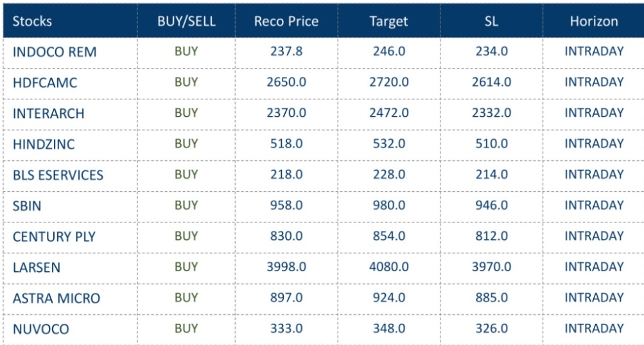The width and height of the screenshot is (644, 345).
Task: Select the HDFCAMC stock entry
Action: click(x=44, y=83)
